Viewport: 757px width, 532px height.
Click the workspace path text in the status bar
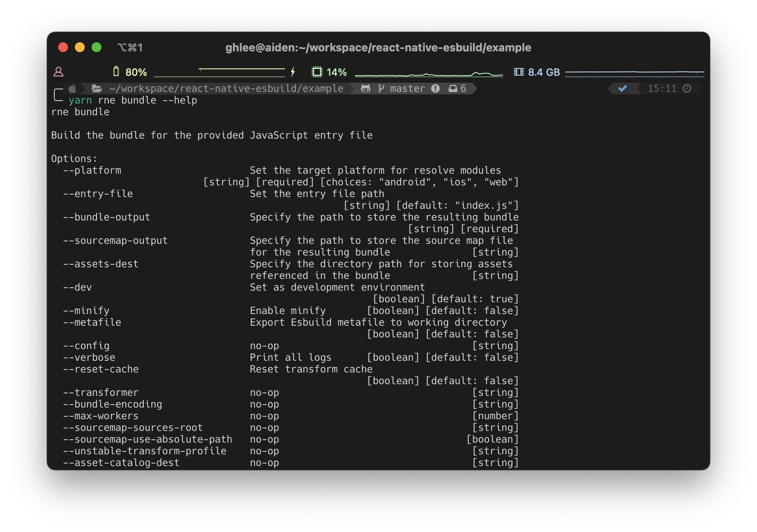tap(227, 88)
